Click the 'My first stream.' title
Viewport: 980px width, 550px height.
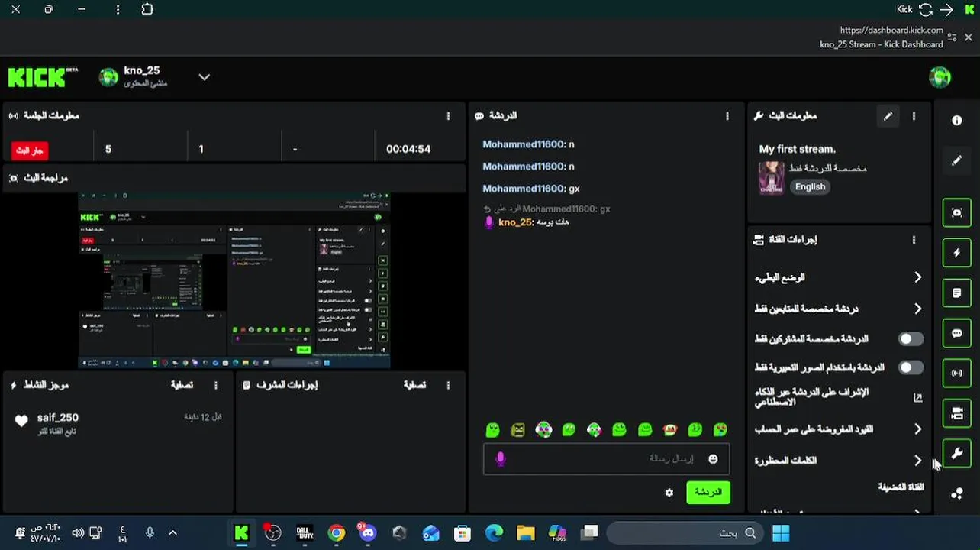(x=797, y=149)
